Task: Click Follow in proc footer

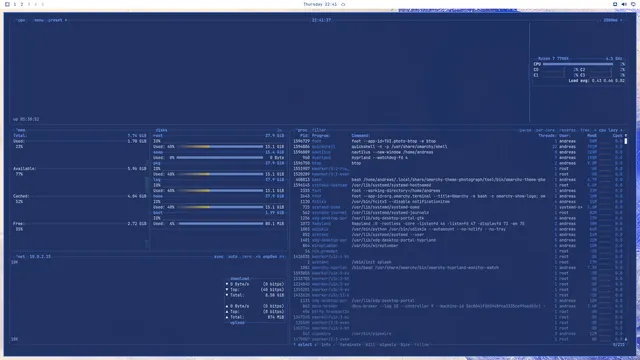Action: [422, 345]
